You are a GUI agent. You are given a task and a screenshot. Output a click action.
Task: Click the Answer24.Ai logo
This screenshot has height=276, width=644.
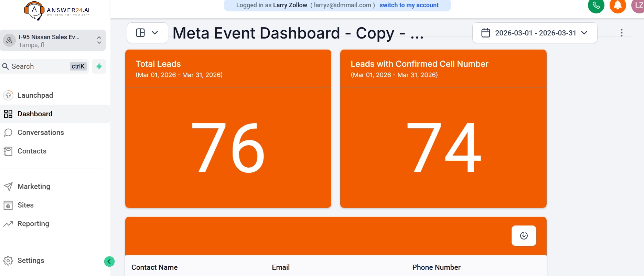(x=57, y=11)
